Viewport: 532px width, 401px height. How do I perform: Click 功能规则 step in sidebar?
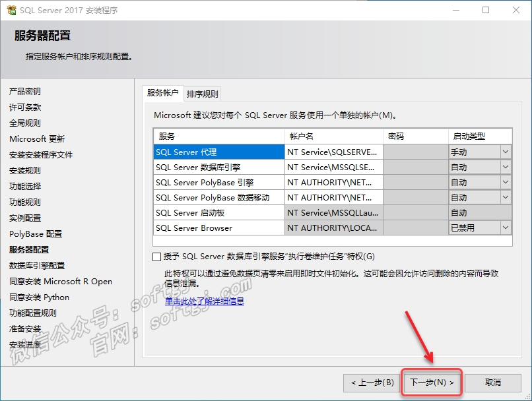[x=25, y=202]
